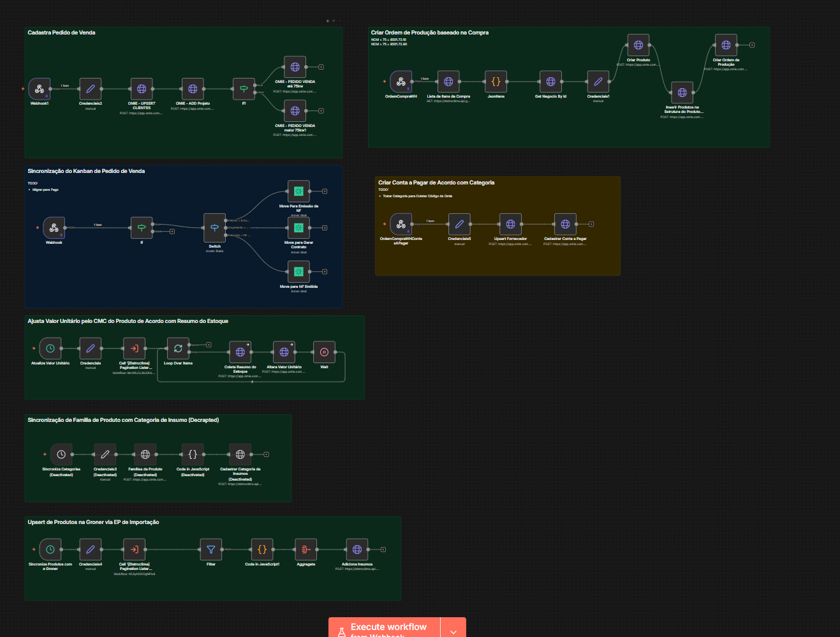Open the Filter node
The width and height of the screenshot is (840, 637).
click(211, 550)
